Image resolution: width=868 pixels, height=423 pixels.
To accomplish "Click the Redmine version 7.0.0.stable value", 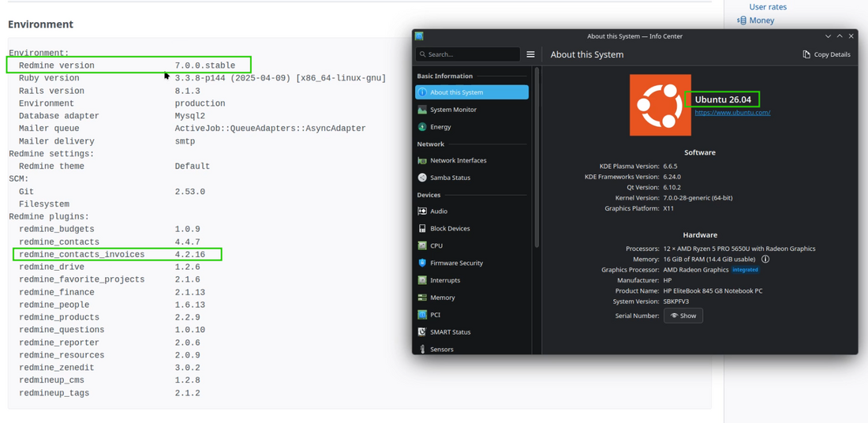I will [205, 66].
